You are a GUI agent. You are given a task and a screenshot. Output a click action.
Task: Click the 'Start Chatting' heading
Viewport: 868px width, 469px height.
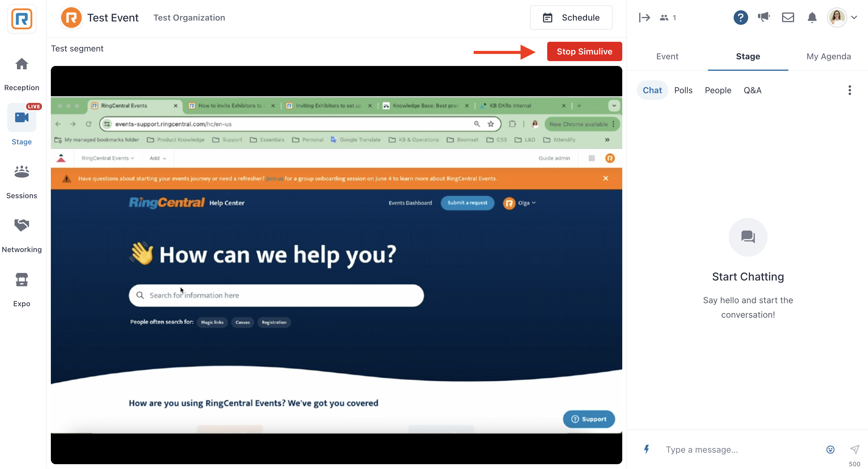point(748,277)
